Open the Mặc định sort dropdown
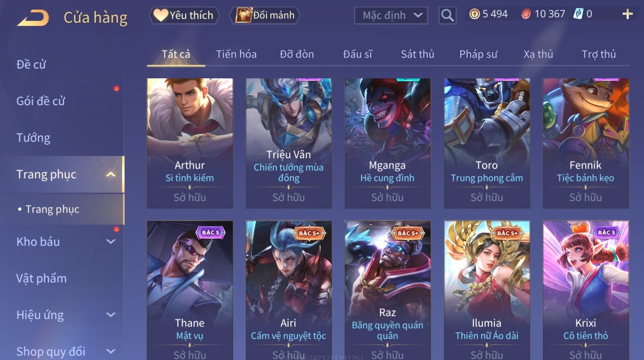This screenshot has width=644, height=360. 391,15
